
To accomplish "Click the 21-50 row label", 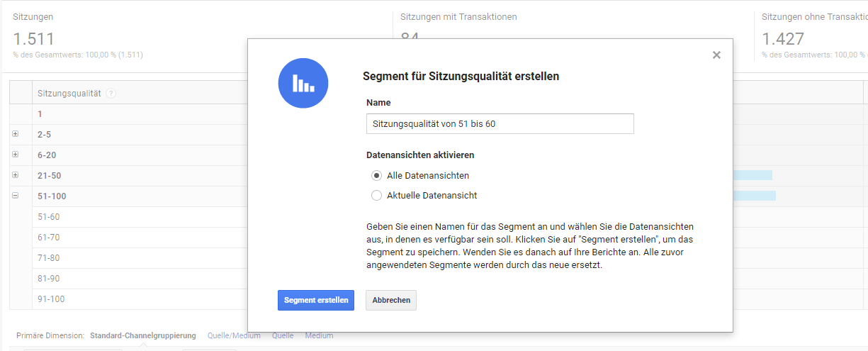I will pyautogui.click(x=50, y=175).
